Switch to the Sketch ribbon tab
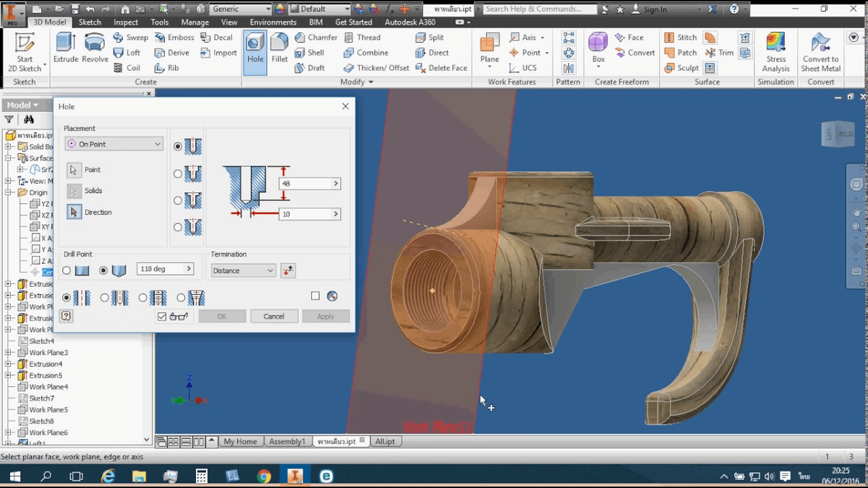This screenshot has width=868, height=488. pyautogui.click(x=90, y=22)
